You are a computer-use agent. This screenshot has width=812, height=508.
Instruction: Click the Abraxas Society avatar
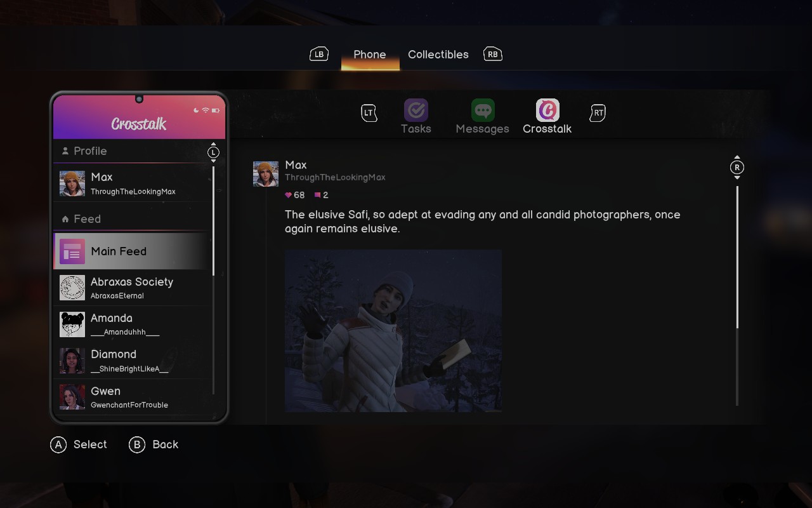coord(72,288)
